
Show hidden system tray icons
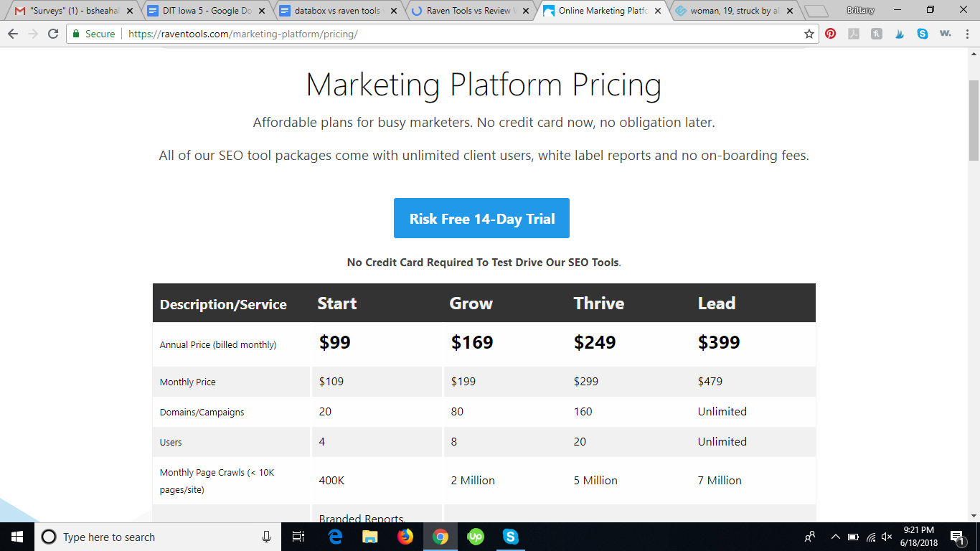click(x=835, y=537)
